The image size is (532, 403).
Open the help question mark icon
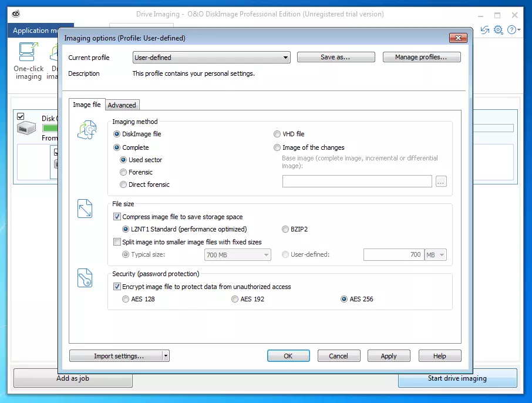coord(511,30)
